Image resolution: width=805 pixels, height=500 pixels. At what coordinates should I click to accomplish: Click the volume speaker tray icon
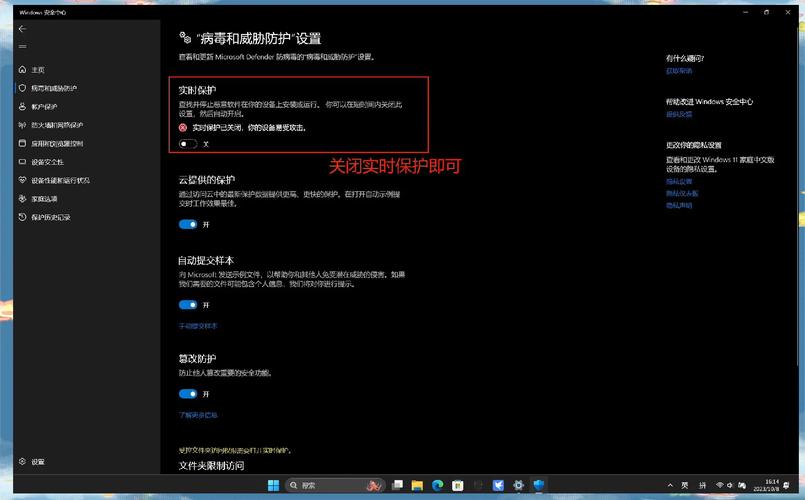point(730,485)
